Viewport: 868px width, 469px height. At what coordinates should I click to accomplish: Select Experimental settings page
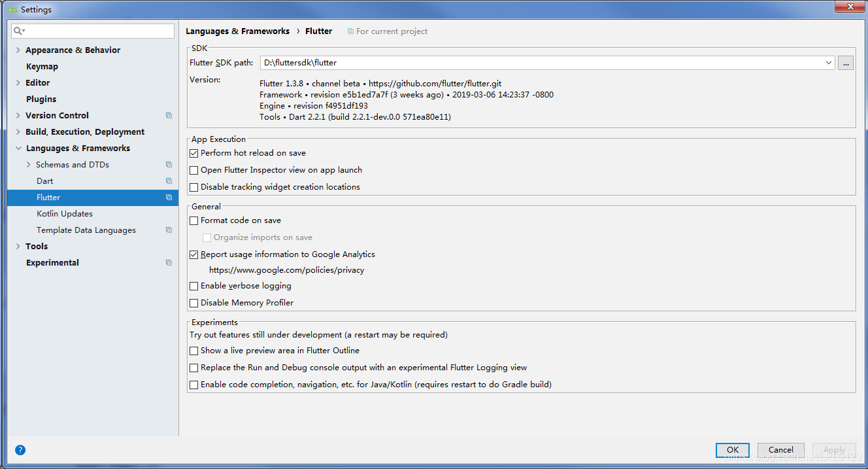coord(52,263)
